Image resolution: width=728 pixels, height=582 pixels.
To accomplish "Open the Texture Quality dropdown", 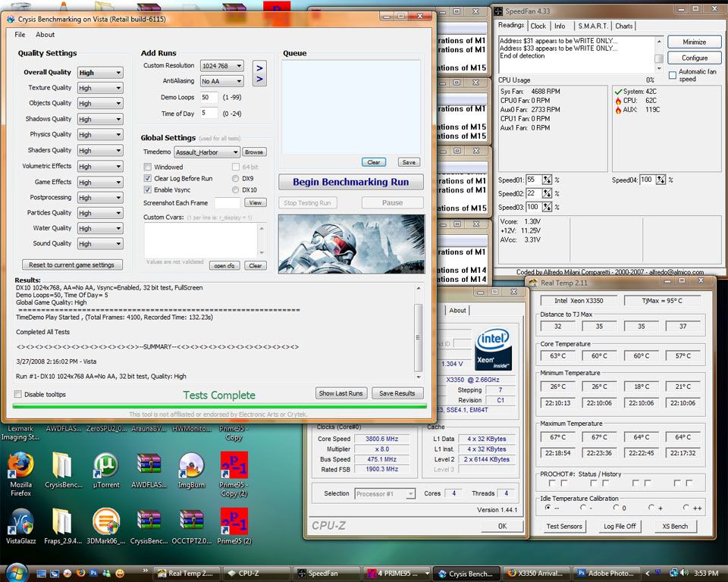I will click(100, 88).
